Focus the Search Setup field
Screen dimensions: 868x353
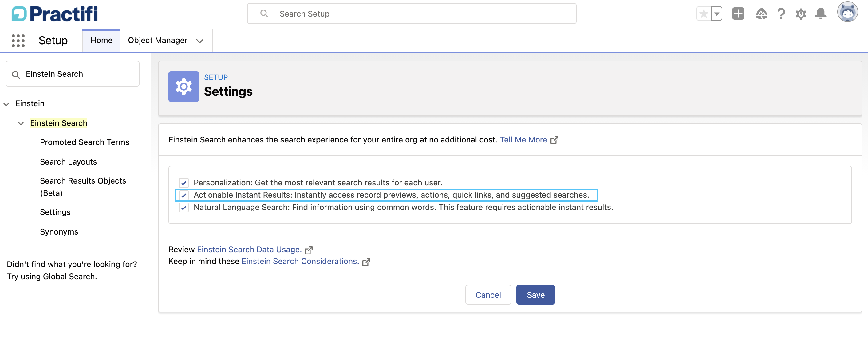click(x=412, y=14)
